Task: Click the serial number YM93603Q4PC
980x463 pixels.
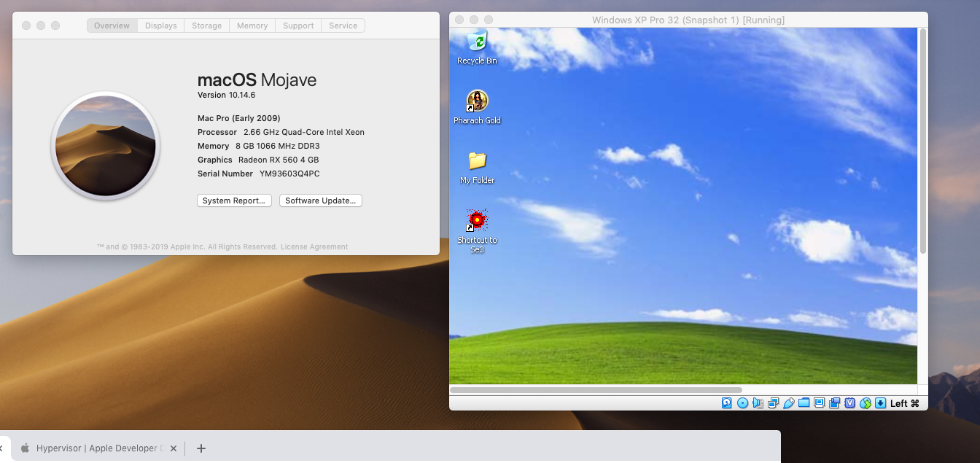Action: click(289, 174)
